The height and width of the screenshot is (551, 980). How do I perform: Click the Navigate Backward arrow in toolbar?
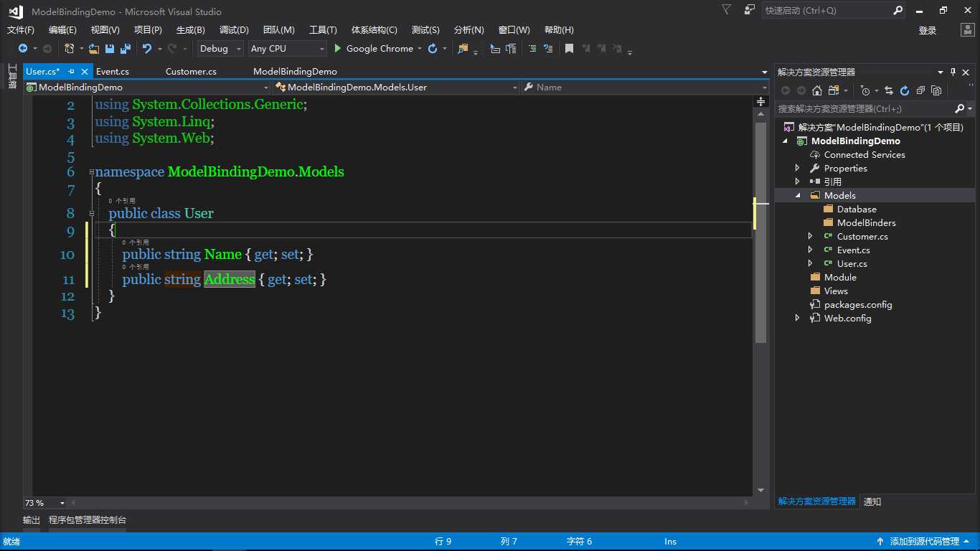tap(23, 49)
